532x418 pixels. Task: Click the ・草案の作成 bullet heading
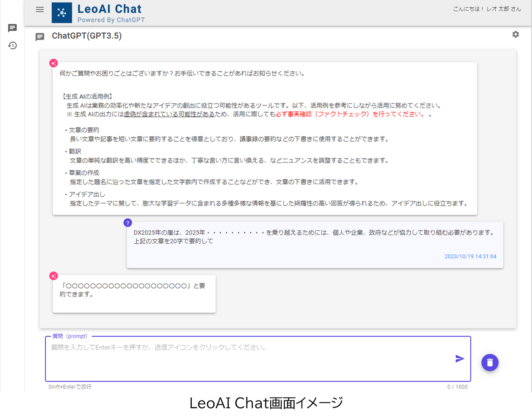(x=81, y=173)
